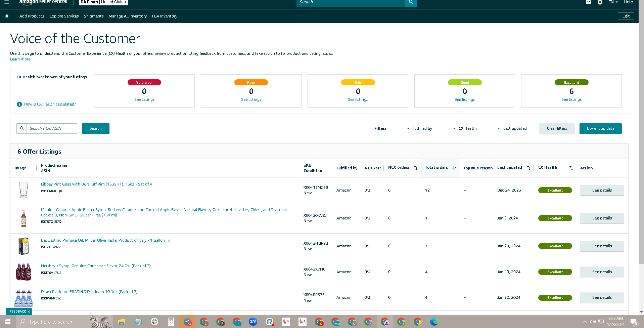644x328 pixels.
Task: Open Zoom from the taskbar
Action: [253, 322]
